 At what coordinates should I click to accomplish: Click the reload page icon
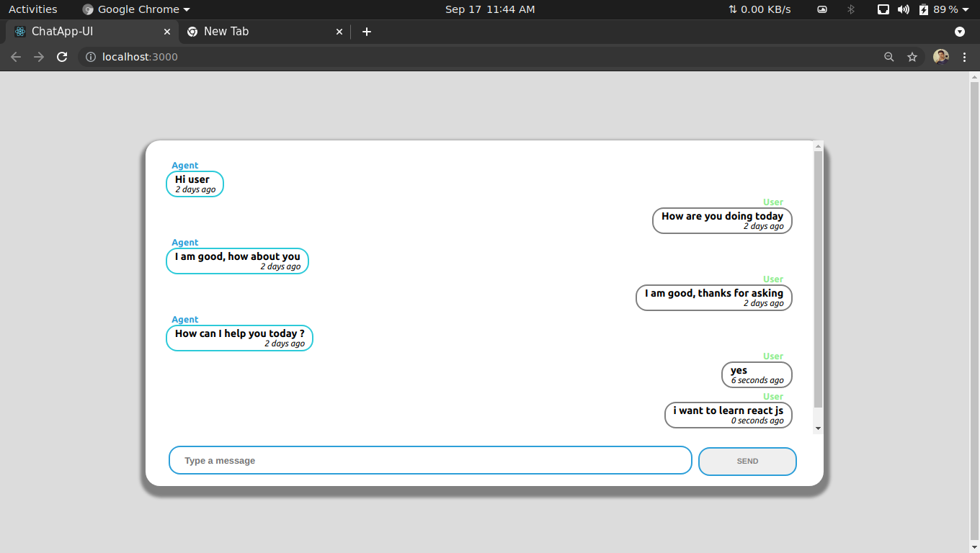point(62,56)
